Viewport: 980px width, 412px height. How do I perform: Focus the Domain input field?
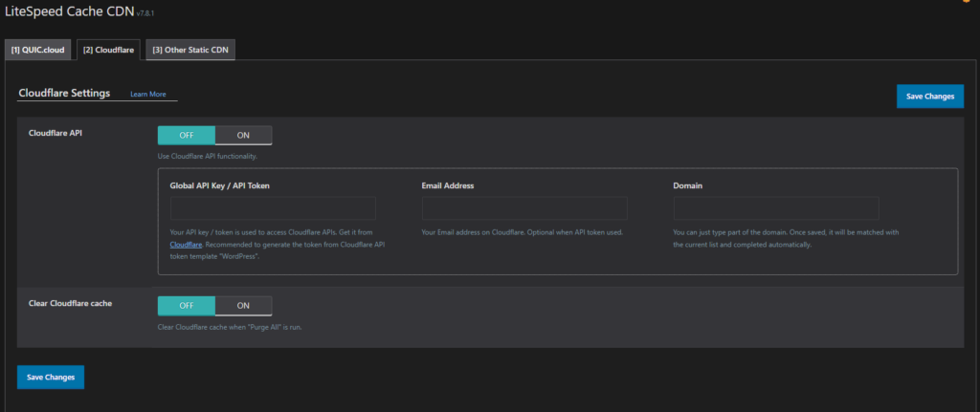776,207
